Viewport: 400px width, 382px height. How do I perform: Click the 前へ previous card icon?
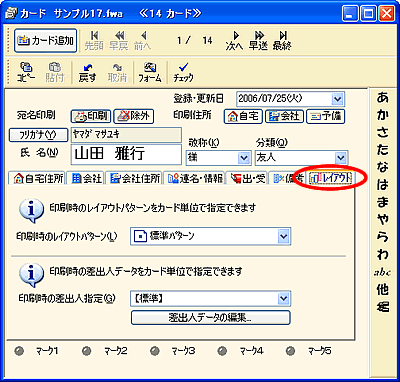143,41
